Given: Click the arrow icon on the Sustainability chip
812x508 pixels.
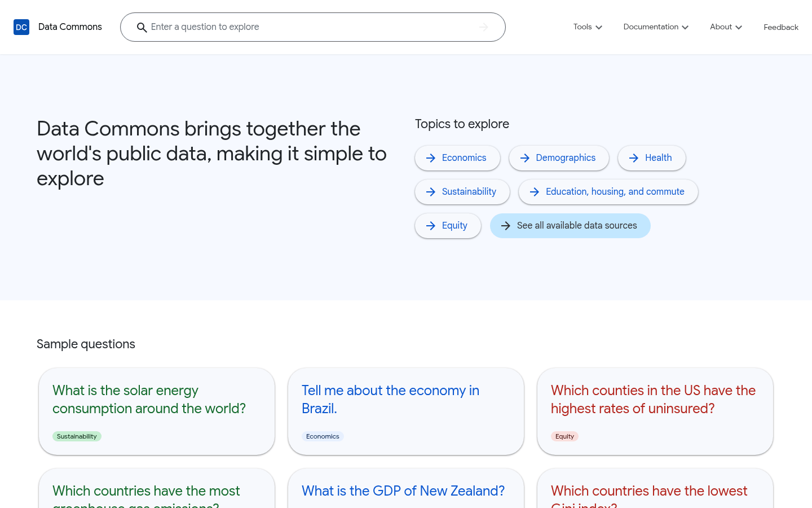Looking at the screenshot, I should 430,192.
